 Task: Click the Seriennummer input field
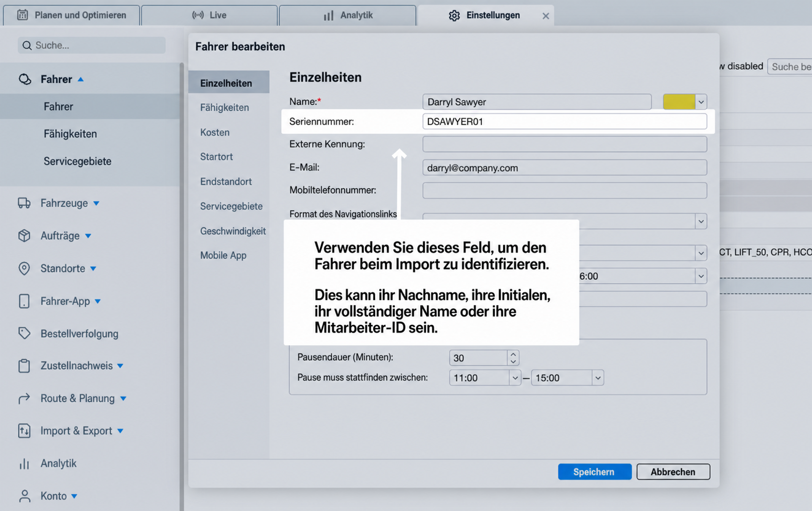point(565,122)
